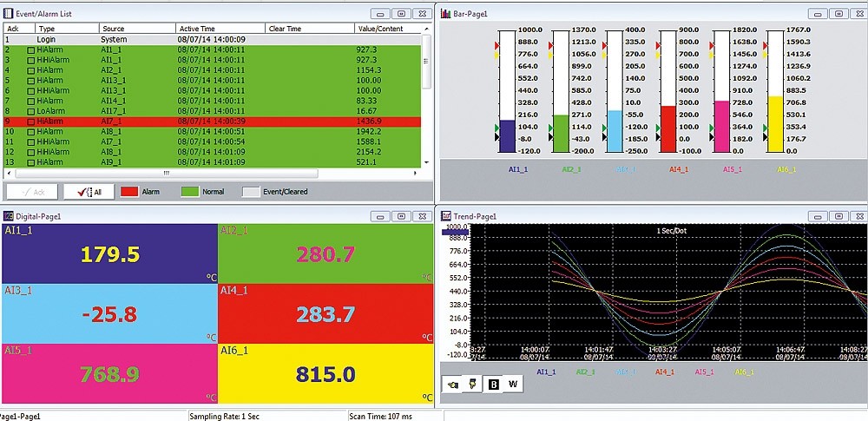Minimize the Trend-Page1 window
The height and width of the screenshot is (421, 868).
click(x=817, y=216)
